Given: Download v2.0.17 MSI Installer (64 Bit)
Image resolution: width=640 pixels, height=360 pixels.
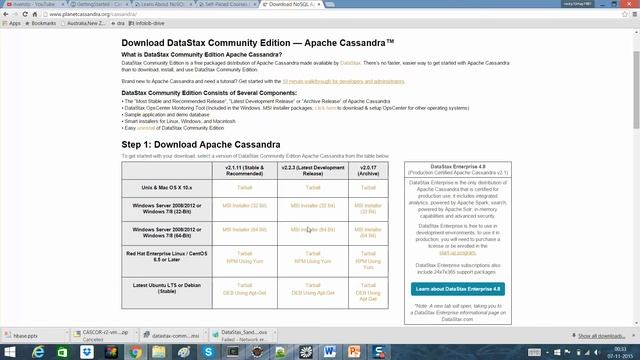Looking at the screenshot, I should tap(368, 233).
